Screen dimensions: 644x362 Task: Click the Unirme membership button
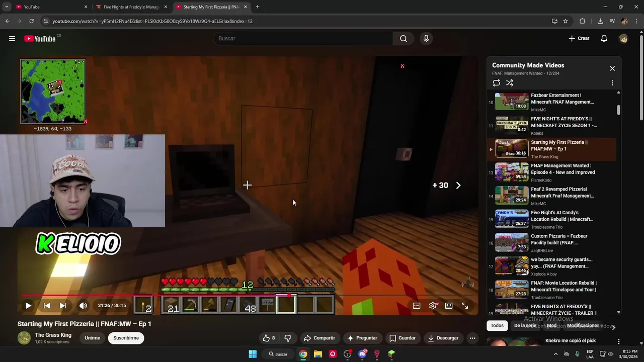[92, 338]
